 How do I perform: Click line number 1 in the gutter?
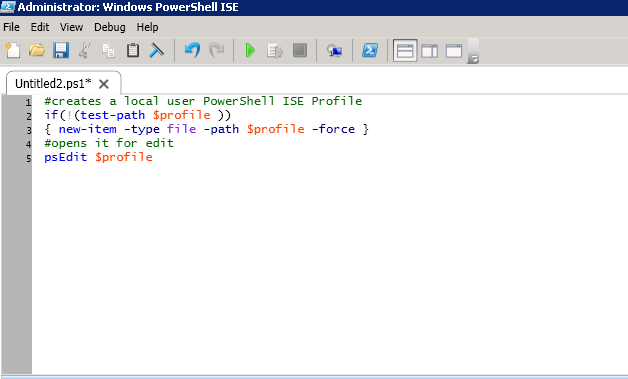click(28, 103)
